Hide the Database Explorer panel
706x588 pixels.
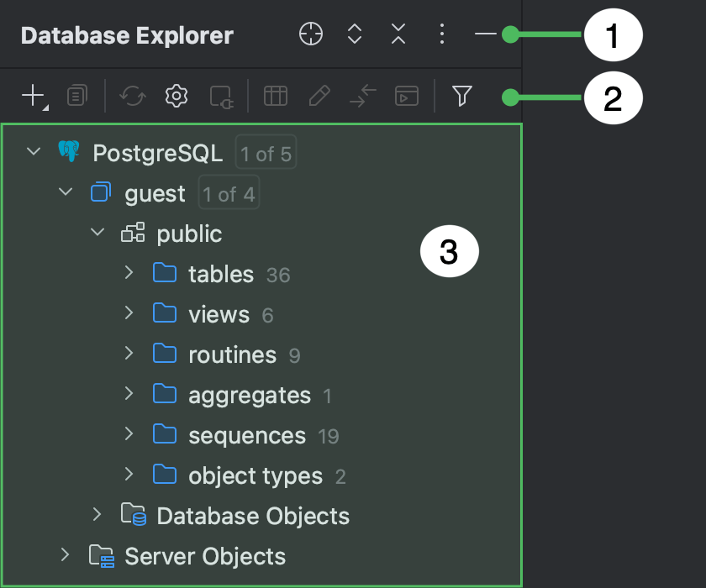[486, 34]
